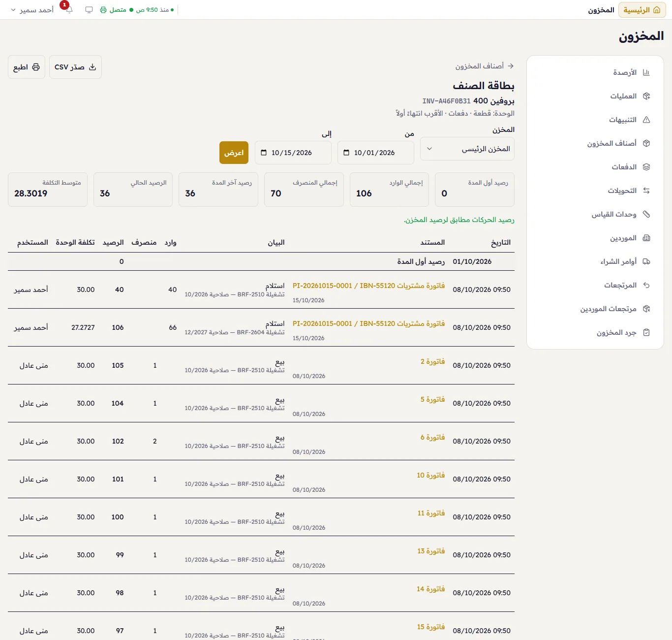Click the التنبيهات warning triangle icon
The image size is (672, 640).
[646, 120]
